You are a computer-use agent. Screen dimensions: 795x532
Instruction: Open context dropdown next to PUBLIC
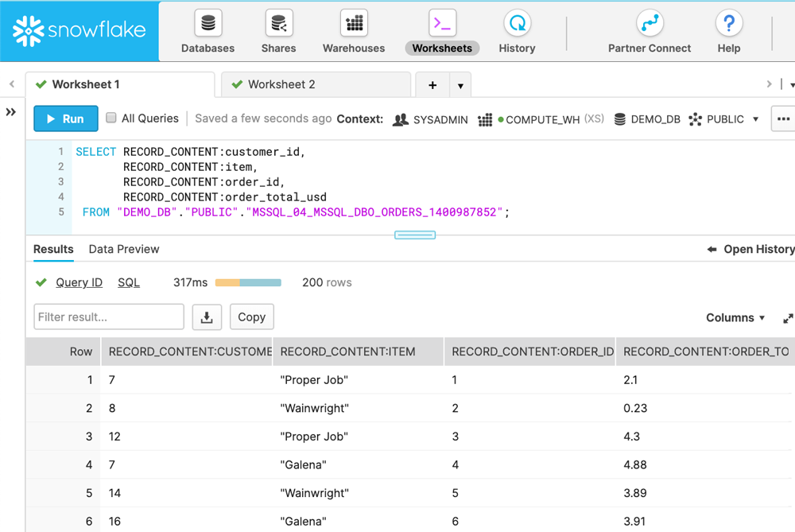(x=755, y=119)
